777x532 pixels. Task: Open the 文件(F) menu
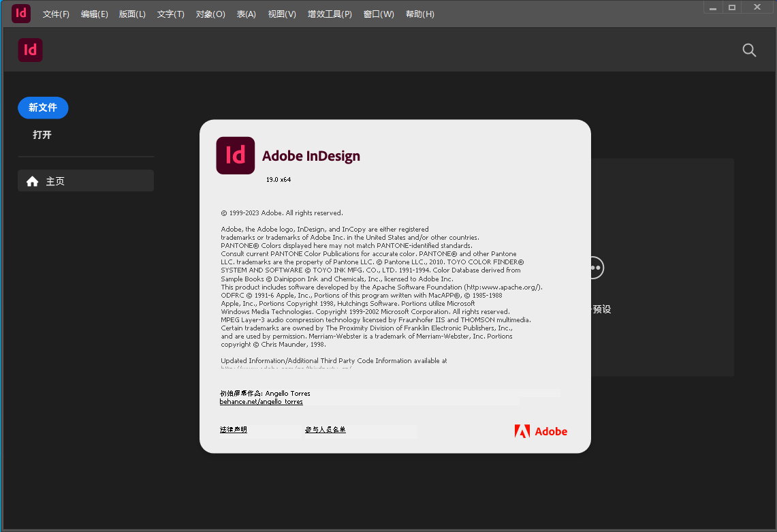pyautogui.click(x=56, y=14)
